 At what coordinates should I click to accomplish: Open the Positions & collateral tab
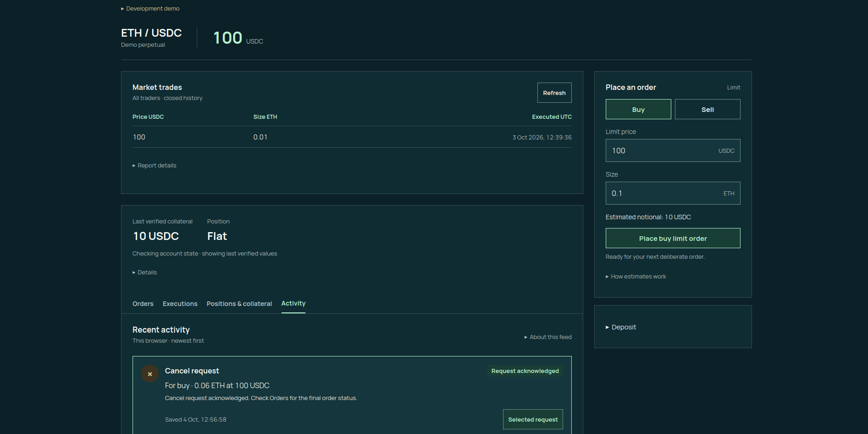coord(239,304)
